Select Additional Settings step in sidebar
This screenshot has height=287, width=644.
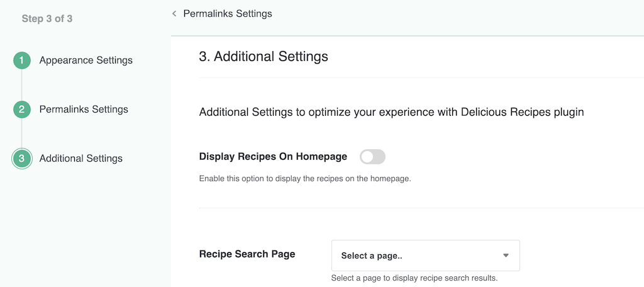[80, 159]
